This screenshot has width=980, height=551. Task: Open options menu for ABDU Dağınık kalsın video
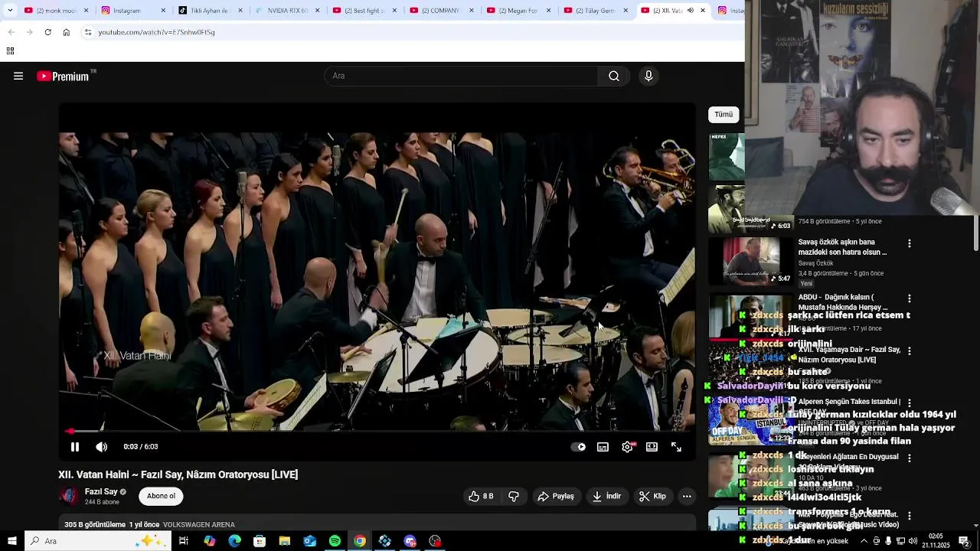click(910, 298)
